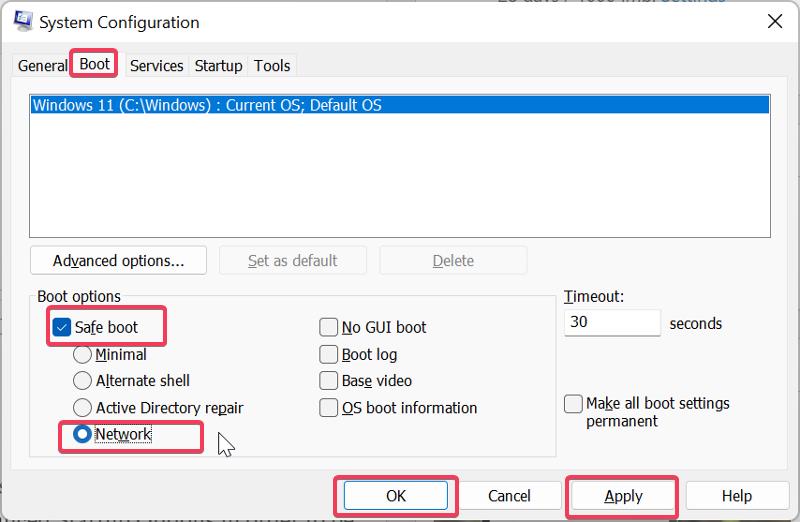The width and height of the screenshot is (800, 522).
Task: Enable OS boot information checkbox
Action: tap(328, 408)
